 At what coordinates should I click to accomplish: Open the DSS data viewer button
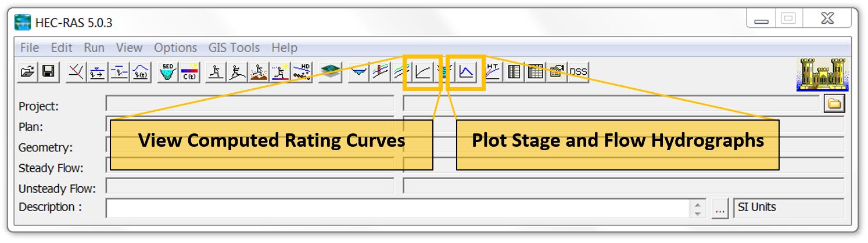point(578,72)
